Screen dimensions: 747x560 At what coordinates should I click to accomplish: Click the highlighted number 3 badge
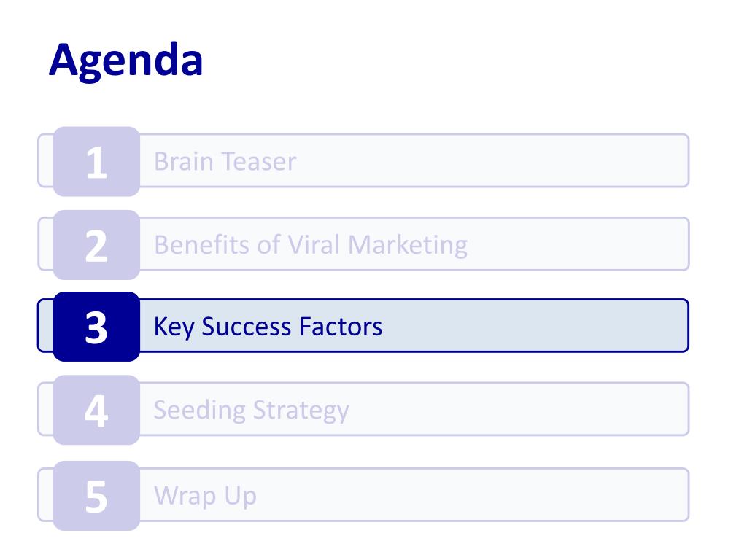(x=96, y=327)
